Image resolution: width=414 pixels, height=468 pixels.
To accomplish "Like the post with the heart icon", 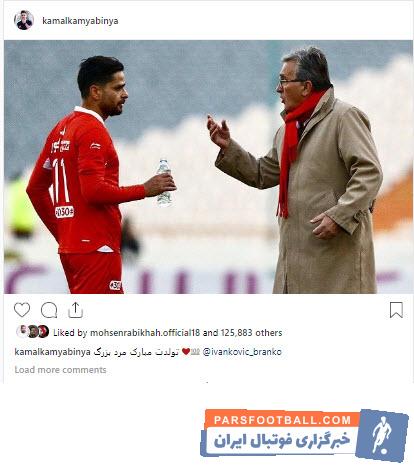I will 22,310.
